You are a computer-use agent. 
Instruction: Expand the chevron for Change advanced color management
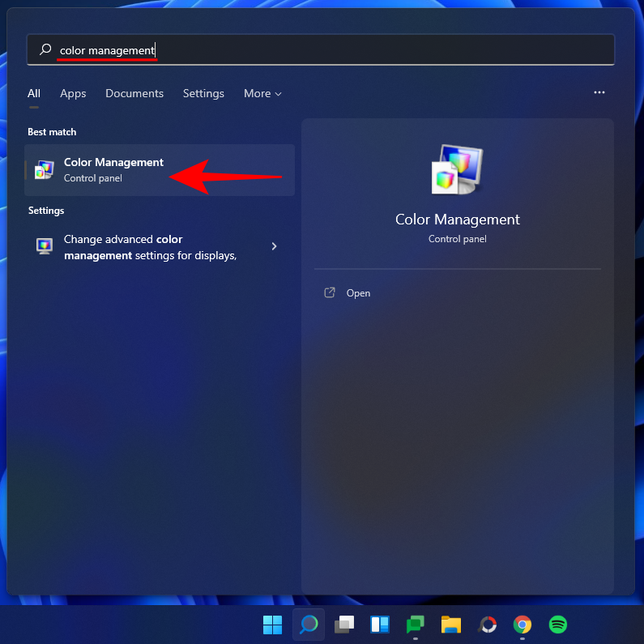point(275,246)
